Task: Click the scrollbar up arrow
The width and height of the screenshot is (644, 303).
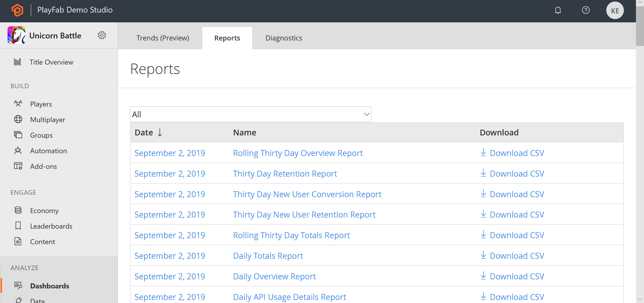Action: tap(640, 3)
